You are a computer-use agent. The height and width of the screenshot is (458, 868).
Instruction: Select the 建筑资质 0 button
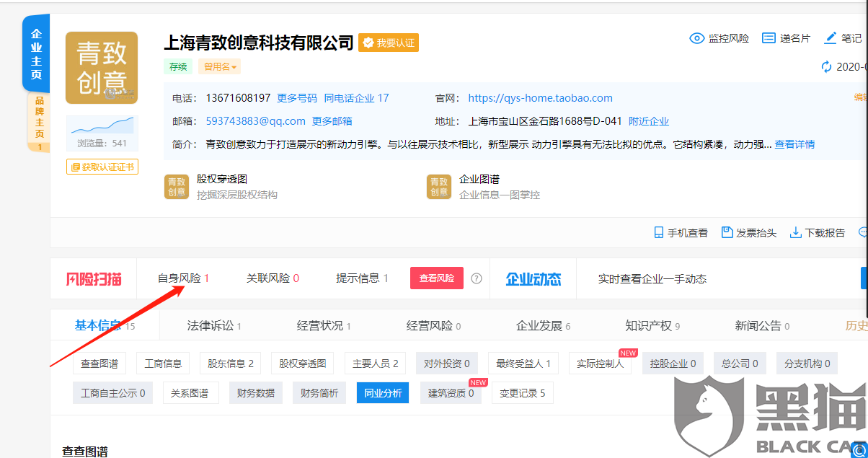451,393
